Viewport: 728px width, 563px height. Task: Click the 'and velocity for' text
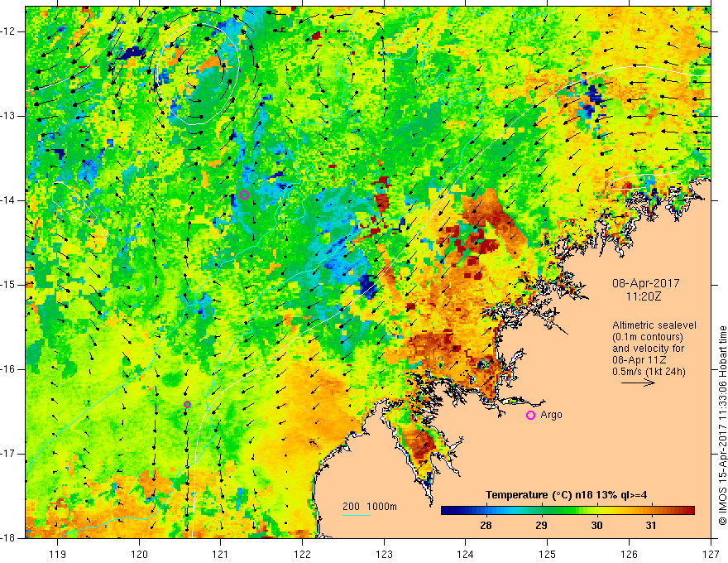point(648,349)
